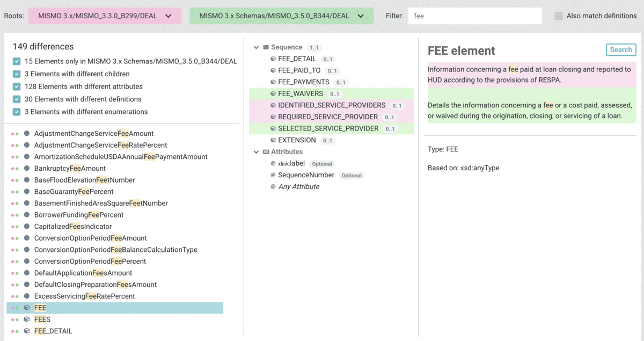Click the Attributes panel icon
Viewport: 644px width, 341px height.
point(265,151)
